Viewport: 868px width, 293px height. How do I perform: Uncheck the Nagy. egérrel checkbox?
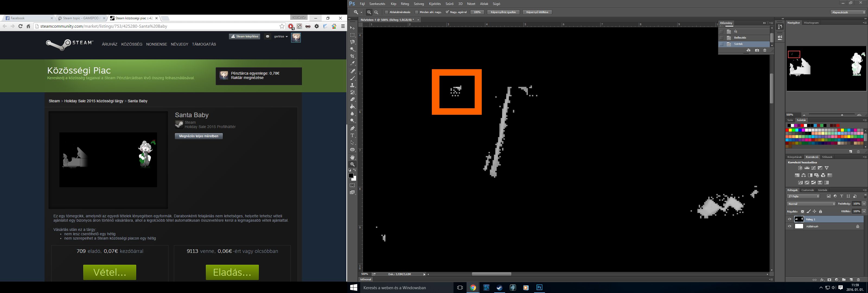click(x=447, y=12)
